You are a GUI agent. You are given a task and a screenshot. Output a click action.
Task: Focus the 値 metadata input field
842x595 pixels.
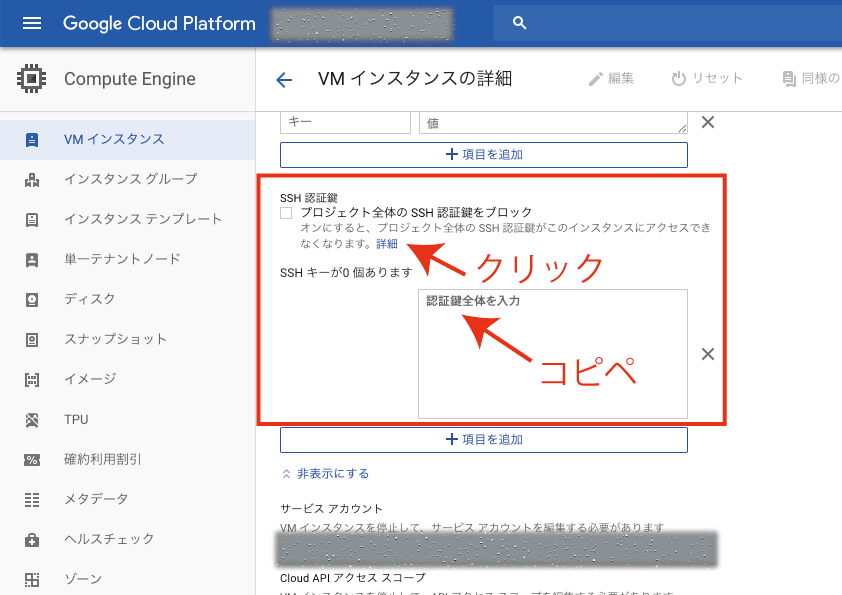553,122
